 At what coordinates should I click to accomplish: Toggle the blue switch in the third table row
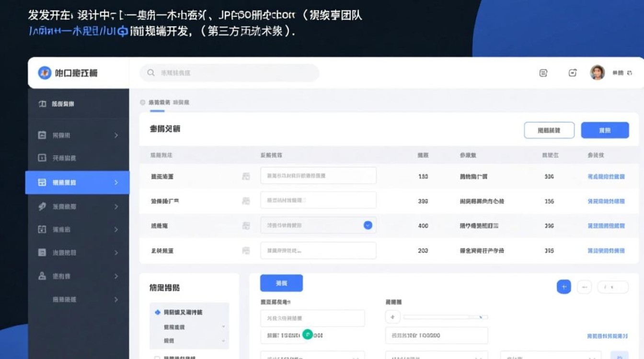(x=368, y=225)
